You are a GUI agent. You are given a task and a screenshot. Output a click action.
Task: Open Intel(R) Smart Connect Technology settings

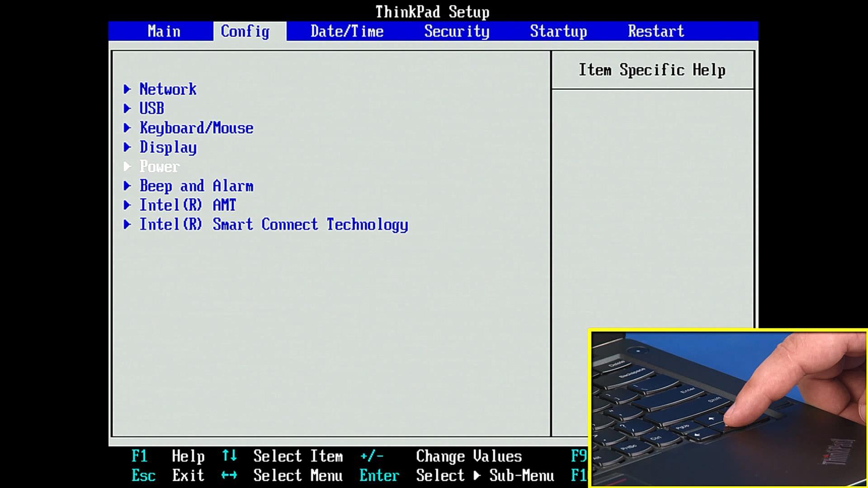click(274, 225)
